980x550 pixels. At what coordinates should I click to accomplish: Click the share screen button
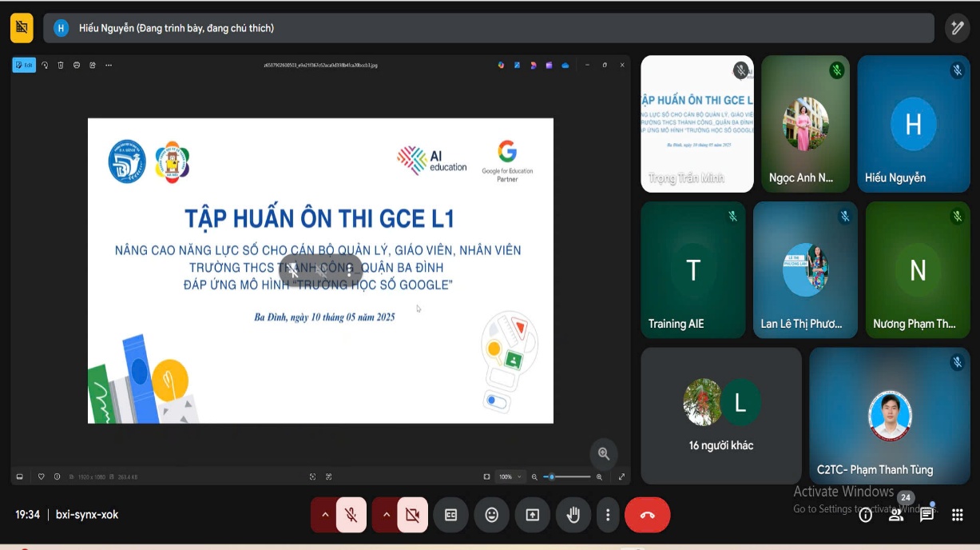533,515
